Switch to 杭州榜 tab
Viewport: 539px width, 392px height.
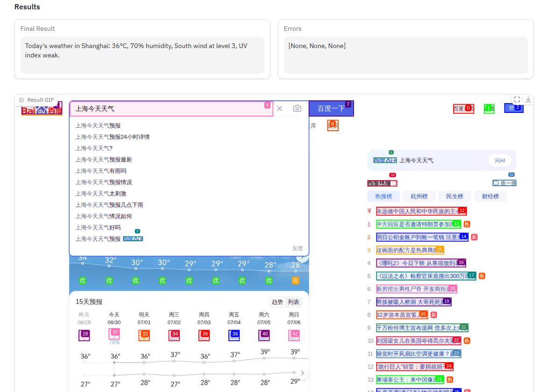tap(419, 196)
